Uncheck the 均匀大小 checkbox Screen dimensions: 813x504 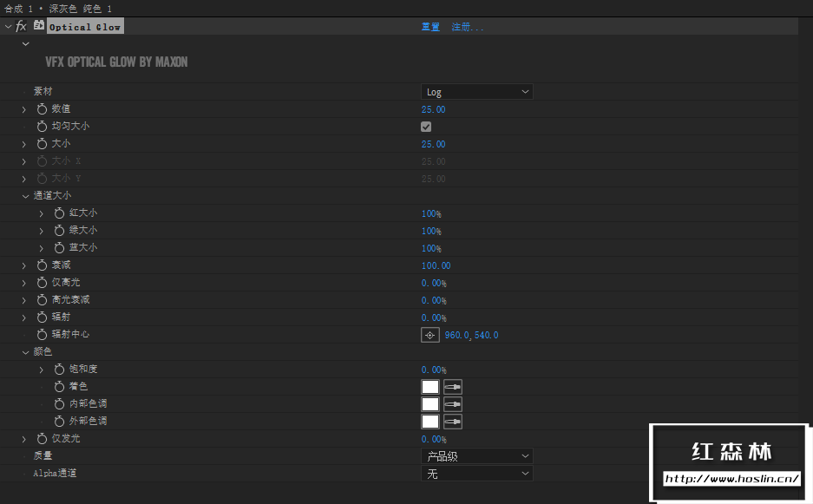(x=425, y=126)
